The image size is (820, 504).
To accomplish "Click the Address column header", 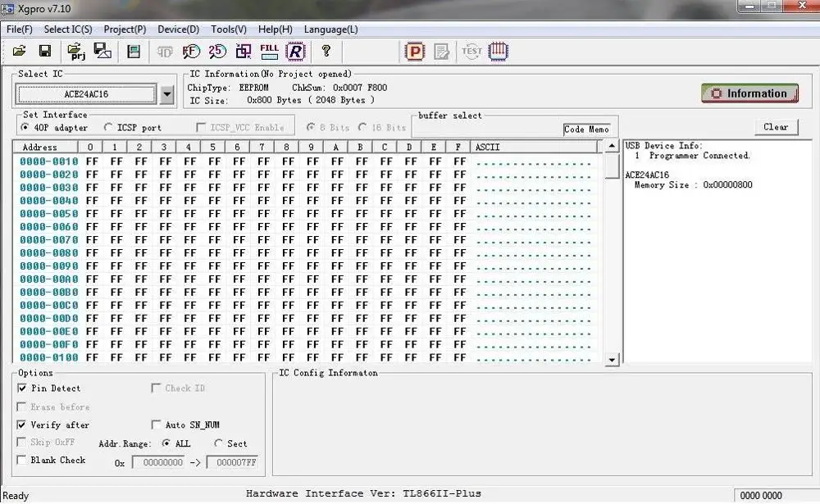I will pyautogui.click(x=45, y=147).
